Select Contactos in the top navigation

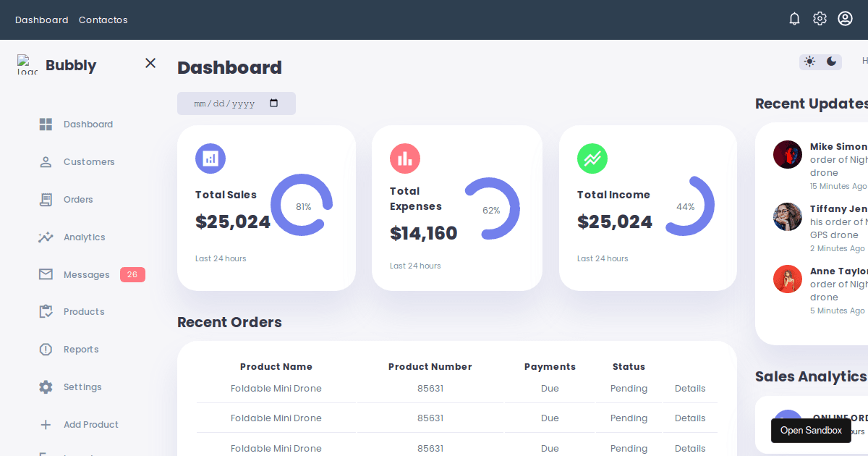point(103,20)
